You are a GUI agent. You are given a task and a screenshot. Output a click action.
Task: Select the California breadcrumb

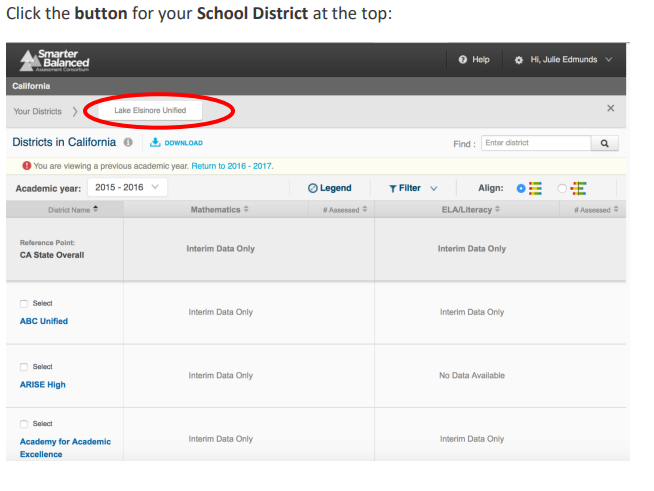tap(31, 86)
